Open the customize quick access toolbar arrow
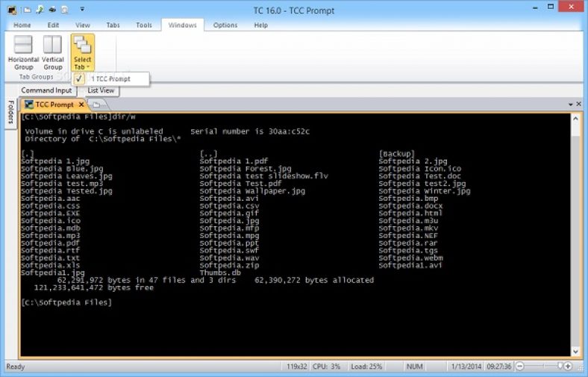The width and height of the screenshot is (588, 377). click(82, 10)
